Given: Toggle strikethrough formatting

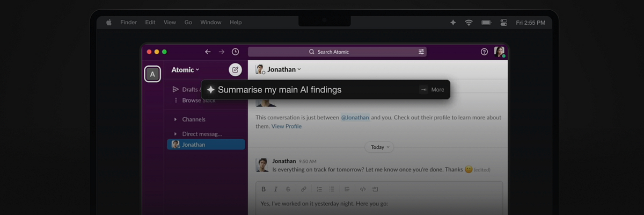Looking at the screenshot, I should (288, 189).
